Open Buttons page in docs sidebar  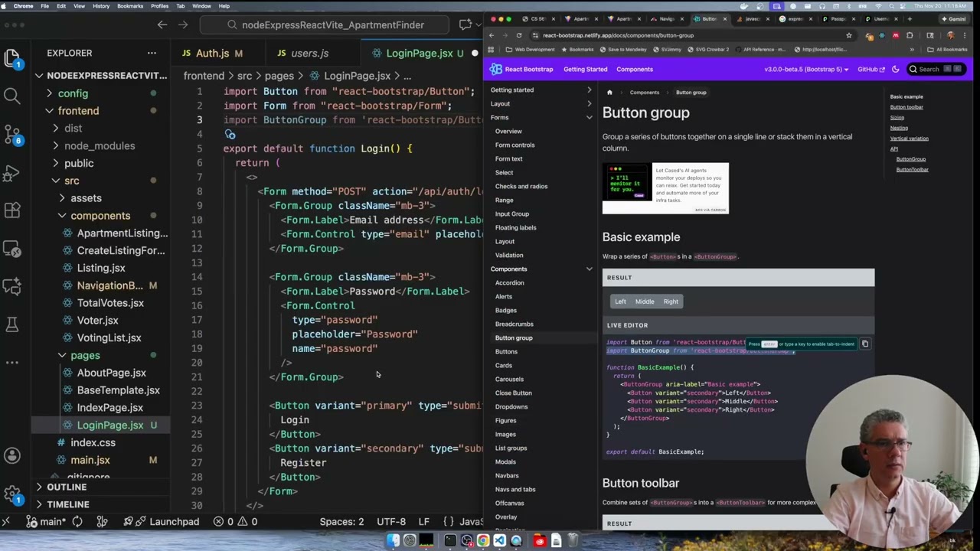click(x=506, y=352)
